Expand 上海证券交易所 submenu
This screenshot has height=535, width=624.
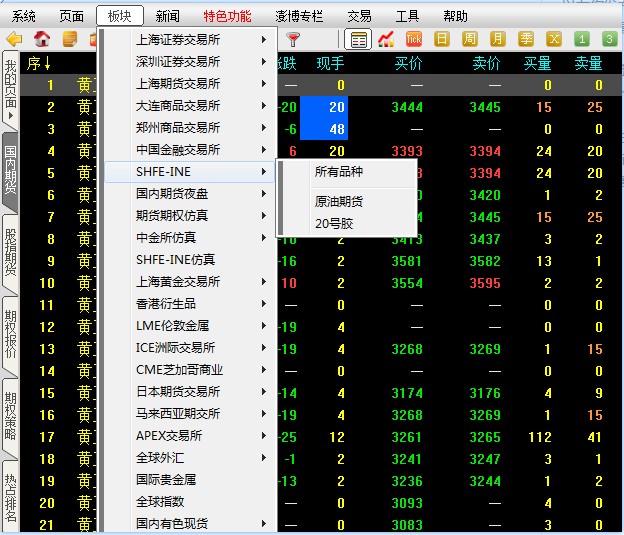pyautogui.click(x=190, y=40)
